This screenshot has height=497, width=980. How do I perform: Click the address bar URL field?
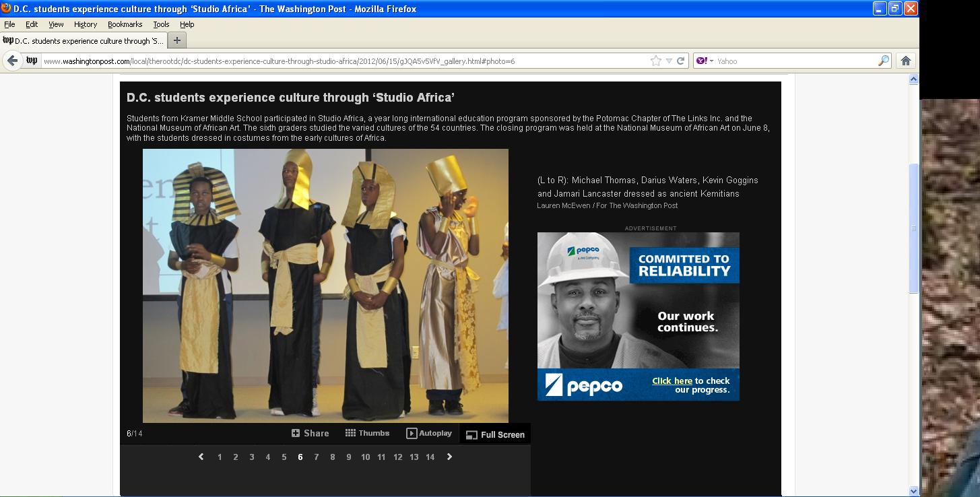click(x=337, y=61)
